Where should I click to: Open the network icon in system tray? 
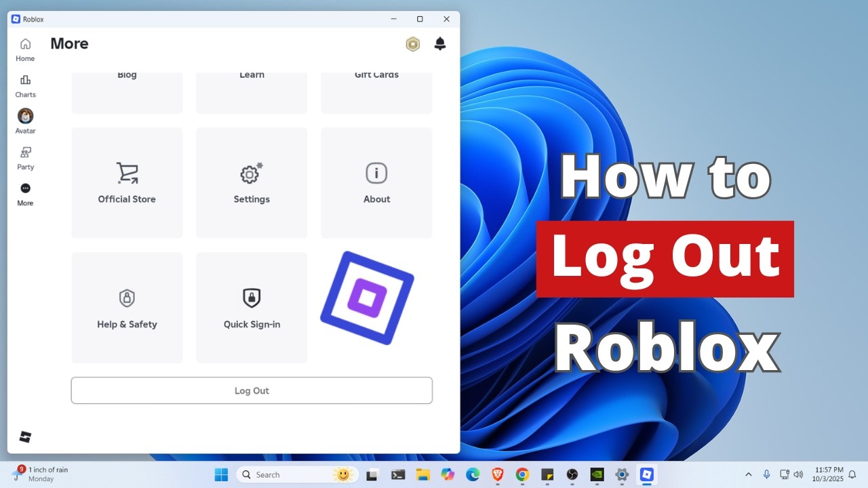(x=785, y=474)
